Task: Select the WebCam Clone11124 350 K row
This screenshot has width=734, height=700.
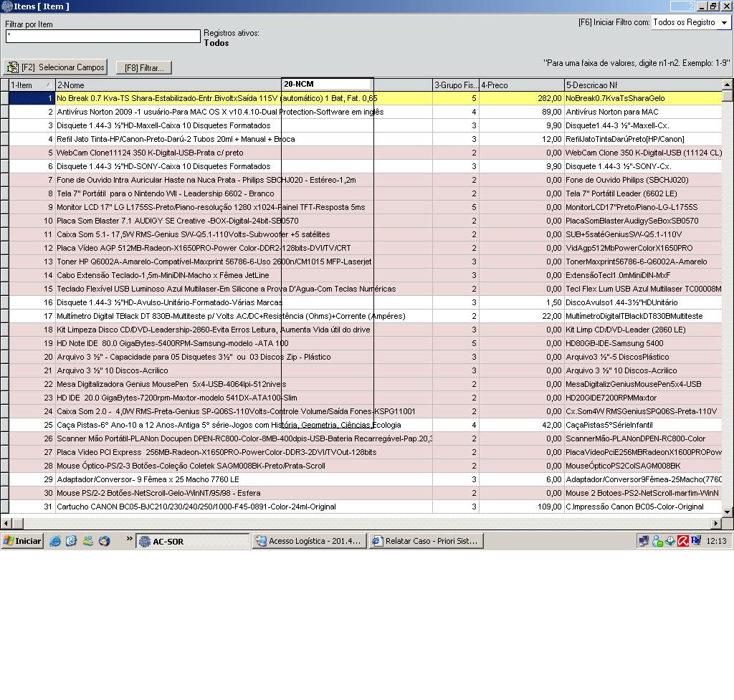Action: 365,153
